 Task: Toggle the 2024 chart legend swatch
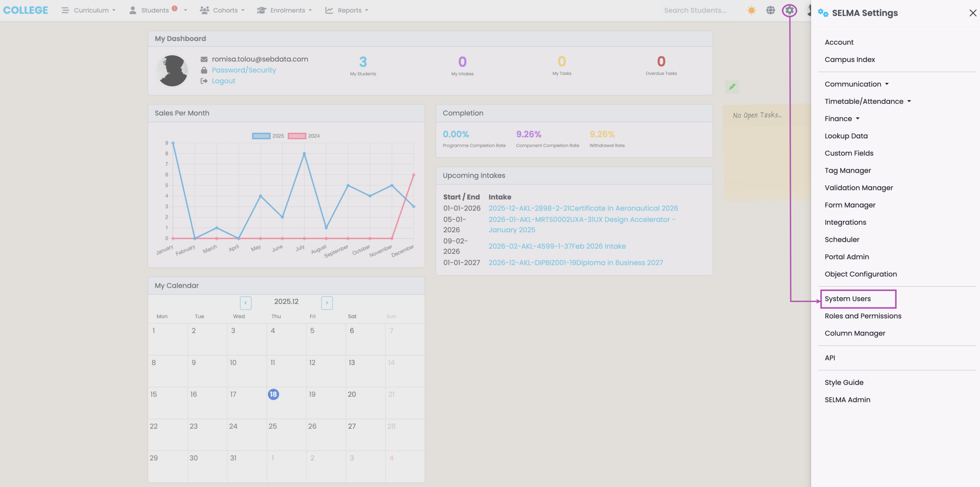[x=297, y=136]
